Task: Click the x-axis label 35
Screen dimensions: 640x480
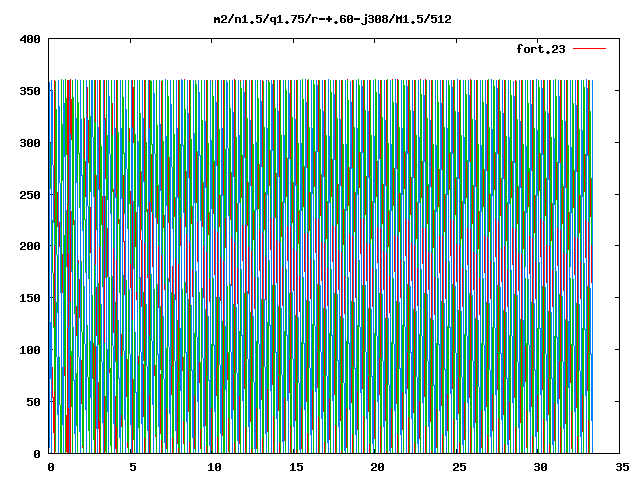Action: click(x=622, y=467)
